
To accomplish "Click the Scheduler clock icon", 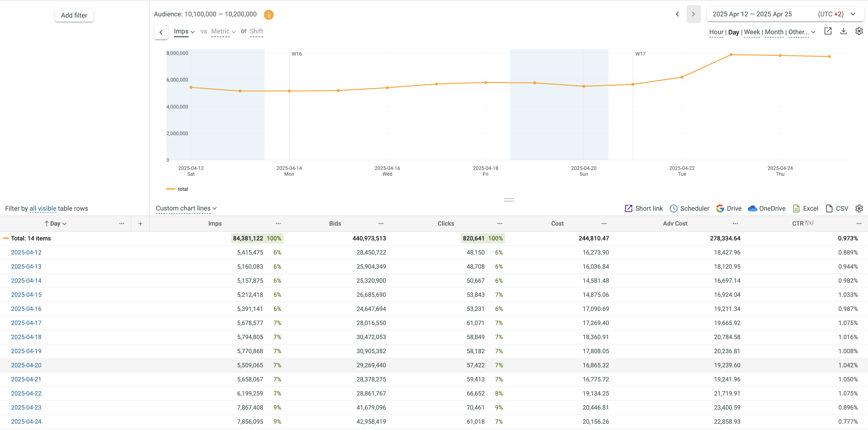I will [x=673, y=208].
